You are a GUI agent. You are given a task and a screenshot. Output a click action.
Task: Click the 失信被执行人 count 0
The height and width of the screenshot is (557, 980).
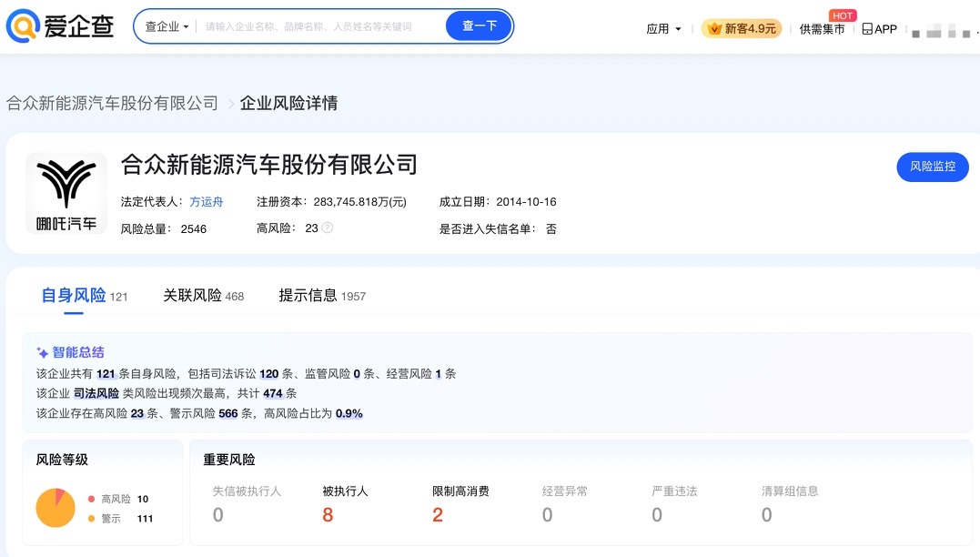(x=218, y=515)
